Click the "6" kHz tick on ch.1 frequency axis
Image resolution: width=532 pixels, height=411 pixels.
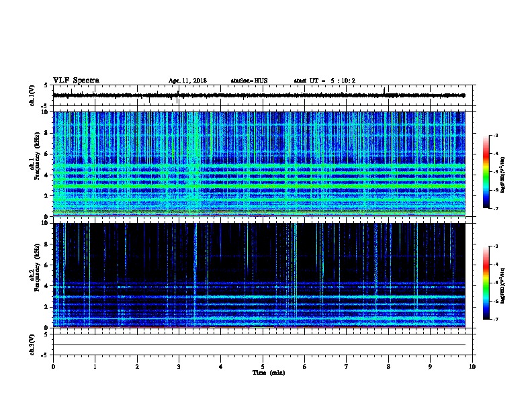pyautogui.click(x=46, y=154)
